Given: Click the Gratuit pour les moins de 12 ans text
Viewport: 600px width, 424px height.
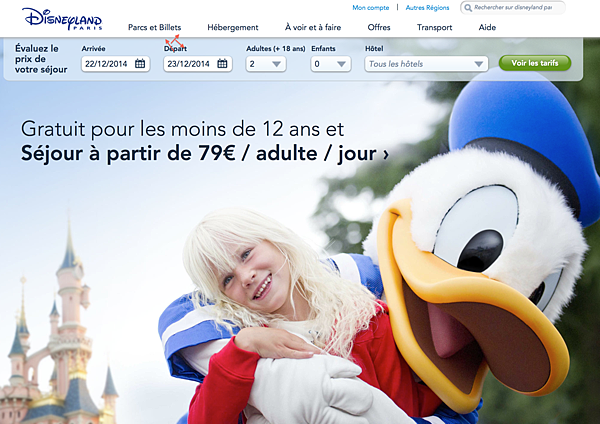Looking at the screenshot, I should click(x=182, y=129).
